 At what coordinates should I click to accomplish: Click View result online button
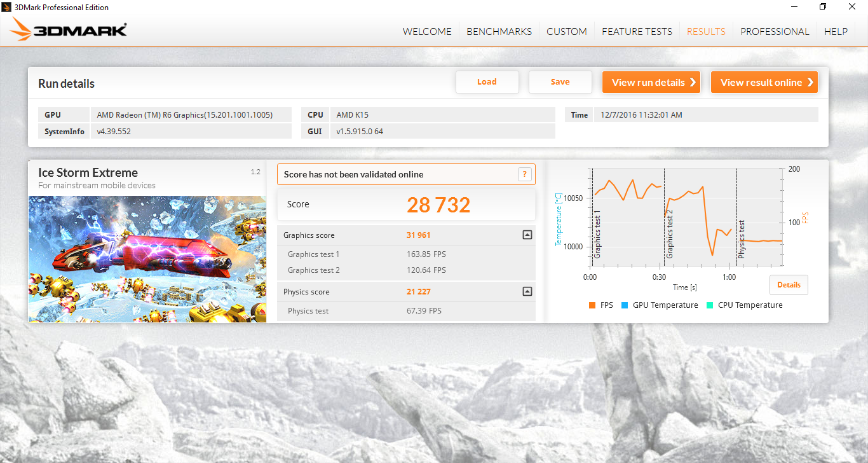[x=764, y=82]
